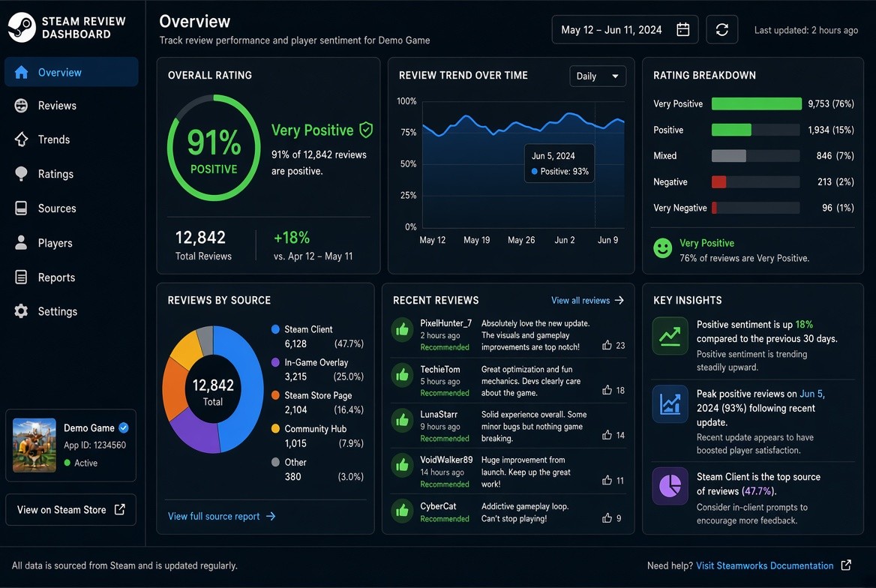Viewport: 876px width, 588px height.
Task: Open the Daily interval dropdown
Action: click(x=597, y=76)
